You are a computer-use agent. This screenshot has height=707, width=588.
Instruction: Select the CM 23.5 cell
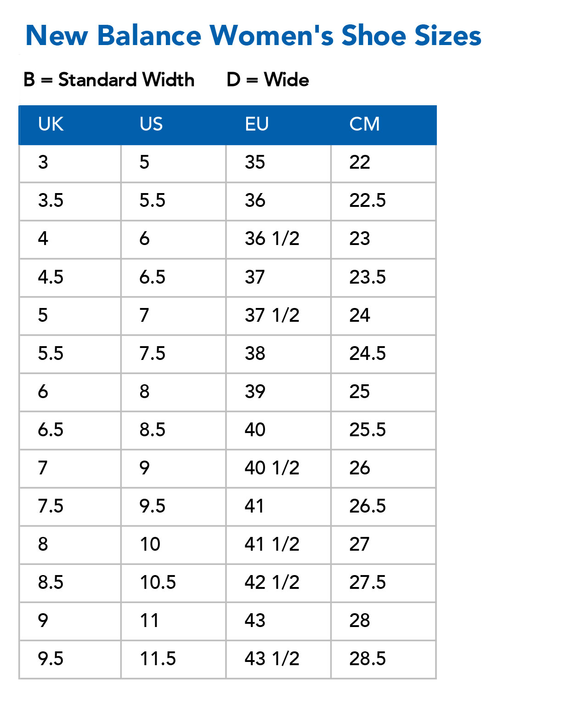pyautogui.click(x=383, y=278)
